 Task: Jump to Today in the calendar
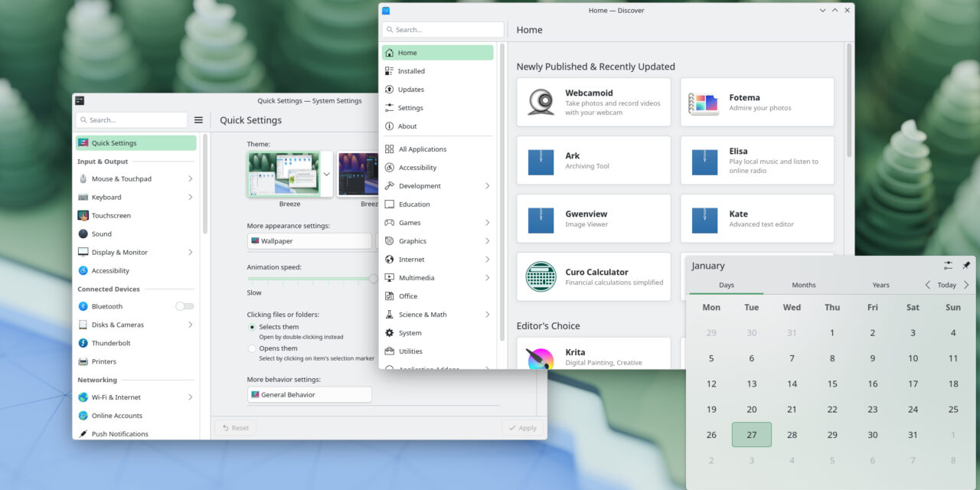[947, 285]
